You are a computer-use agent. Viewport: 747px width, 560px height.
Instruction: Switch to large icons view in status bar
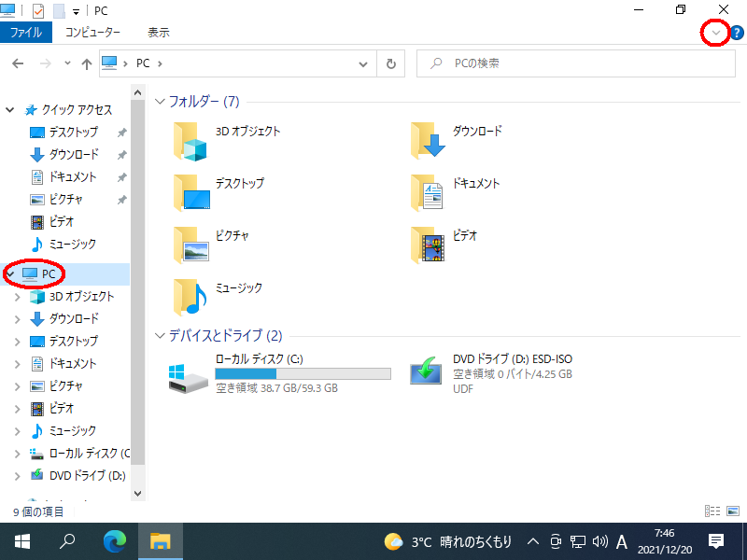pos(734,511)
